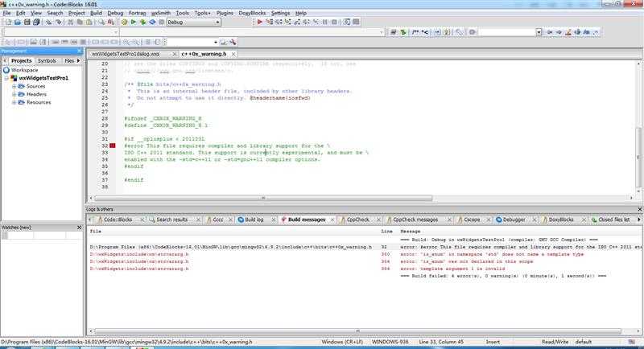
Task: Click the editor horizontal scrollbar
Action: tap(264, 198)
